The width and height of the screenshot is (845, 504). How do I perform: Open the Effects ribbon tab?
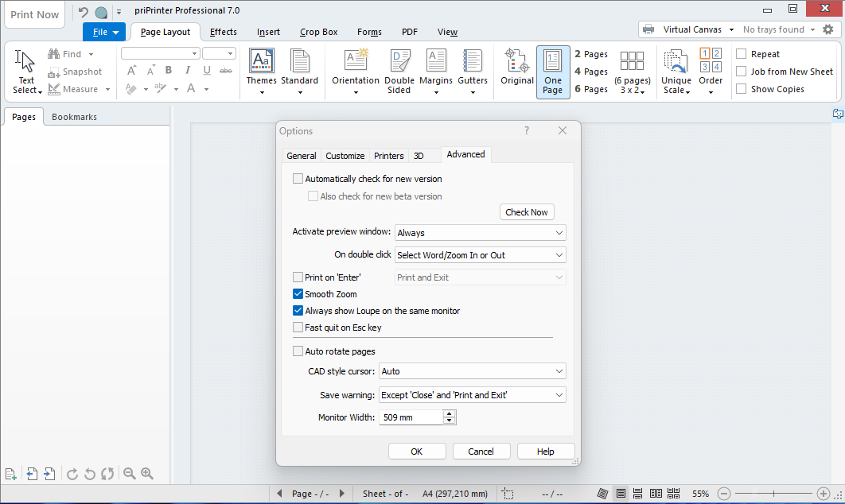(x=223, y=32)
